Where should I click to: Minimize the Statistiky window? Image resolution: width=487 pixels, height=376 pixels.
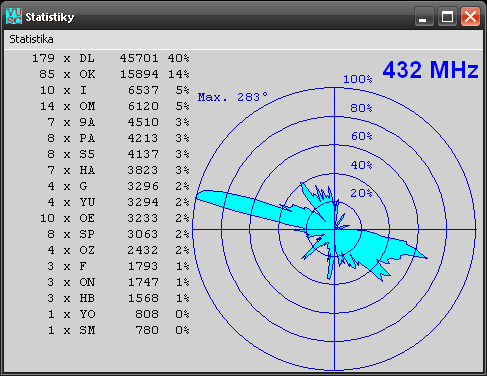click(424, 17)
